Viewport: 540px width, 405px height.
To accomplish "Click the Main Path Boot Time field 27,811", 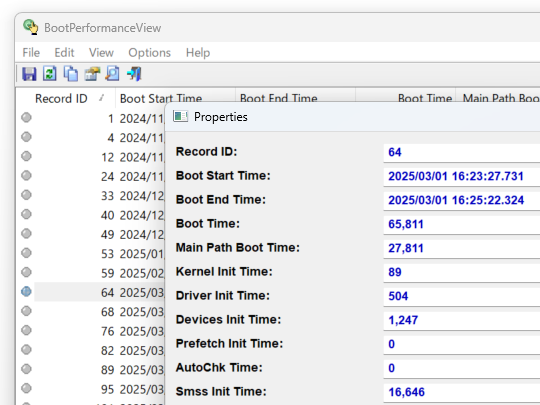I will pyautogui.click(x=461, y=248).
